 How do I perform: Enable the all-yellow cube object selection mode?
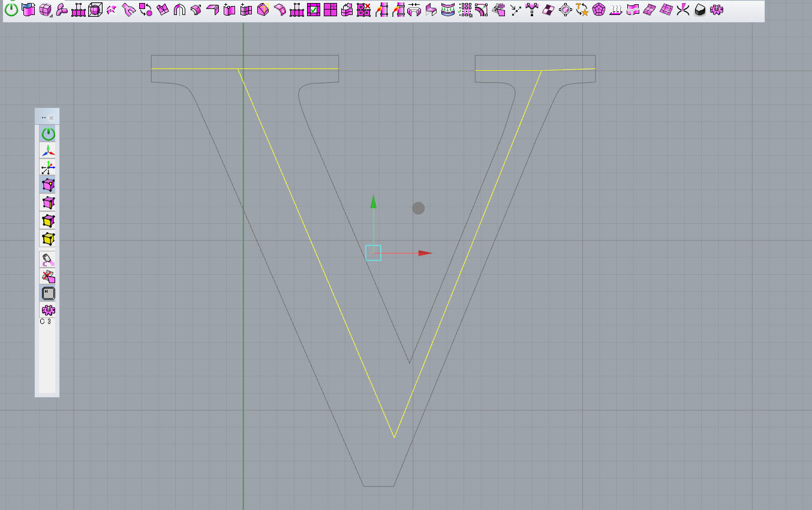click(48, 239)
